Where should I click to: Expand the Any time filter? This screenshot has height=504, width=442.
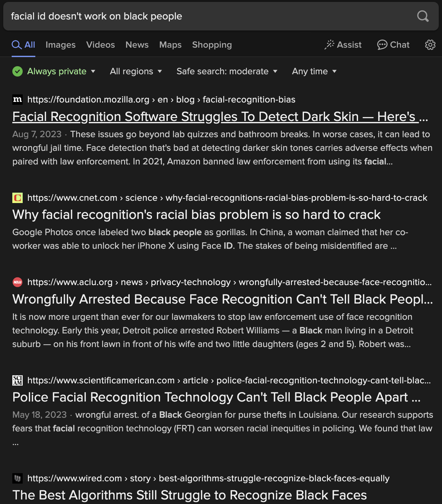[314, 71]
